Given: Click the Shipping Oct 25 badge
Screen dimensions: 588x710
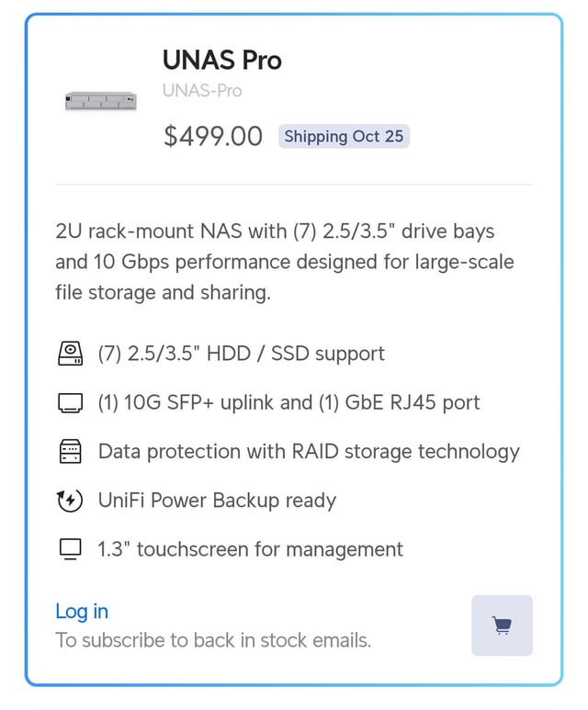Looking at the screenshot, I should click(344, 137).
